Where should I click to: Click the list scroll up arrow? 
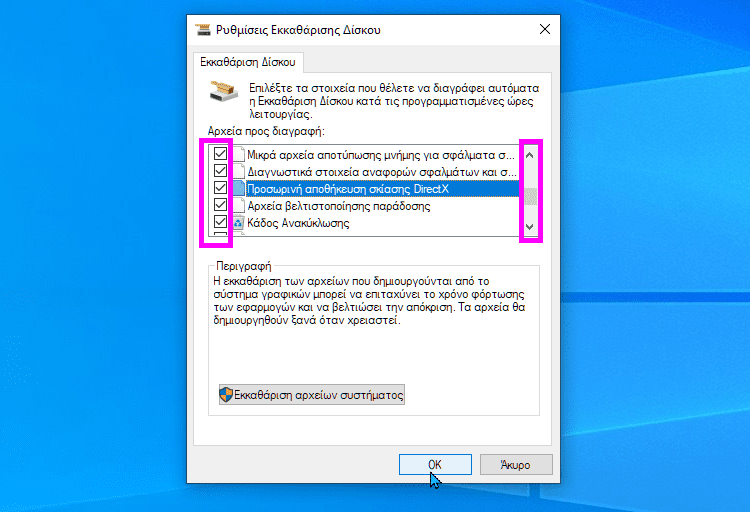pos(529,155)
